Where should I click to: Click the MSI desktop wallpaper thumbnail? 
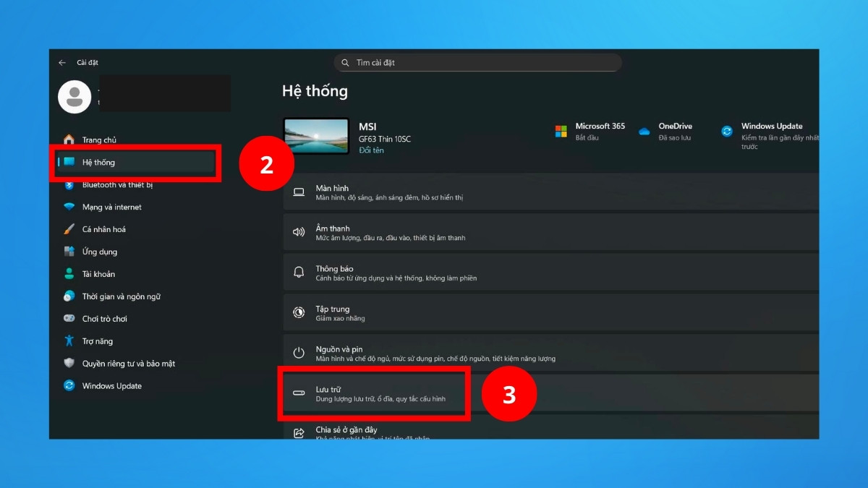(316, 137)
